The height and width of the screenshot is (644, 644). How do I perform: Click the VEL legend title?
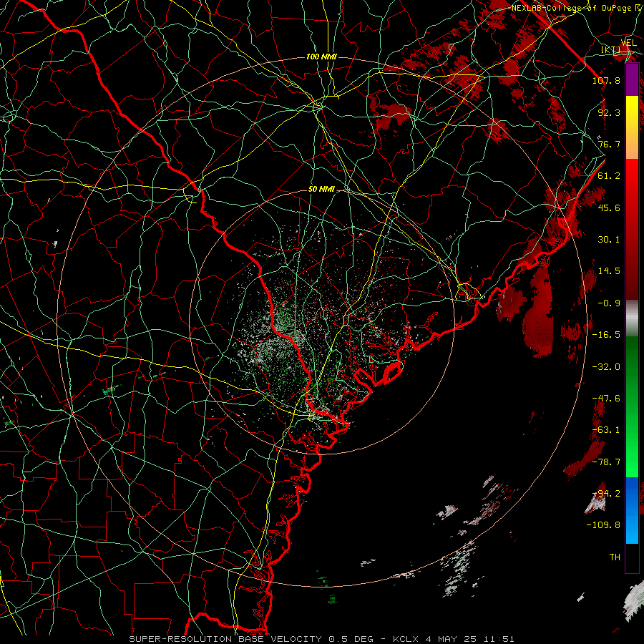(628, 43)
